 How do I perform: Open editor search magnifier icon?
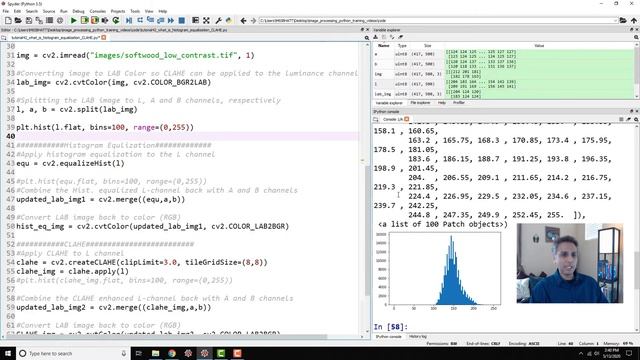point(367,38)
